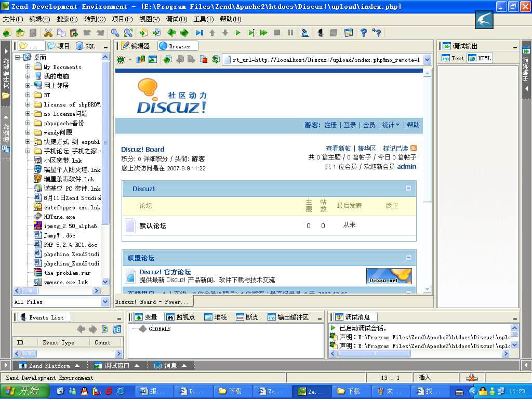This screenshot has width=532, height=399.
Task: Pause execution with the pause icon
Action: 291,33
